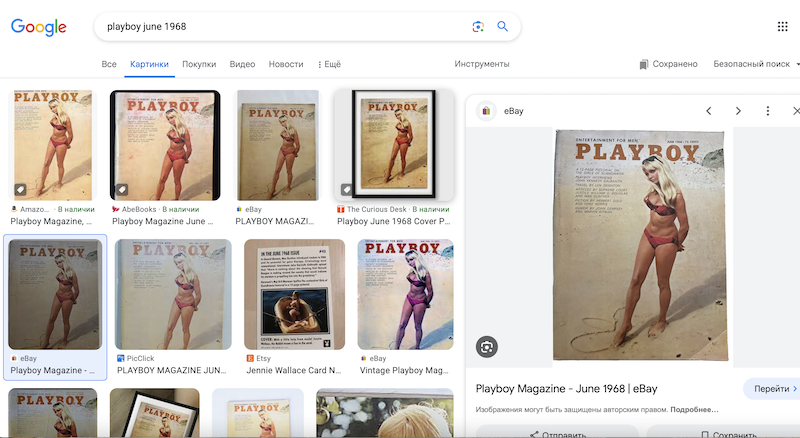The width and height of the screenshot is (800, 438).
Task: Open the eBay Vintage Playboy Mag thumbnail
Action: [x=405, y=295]
